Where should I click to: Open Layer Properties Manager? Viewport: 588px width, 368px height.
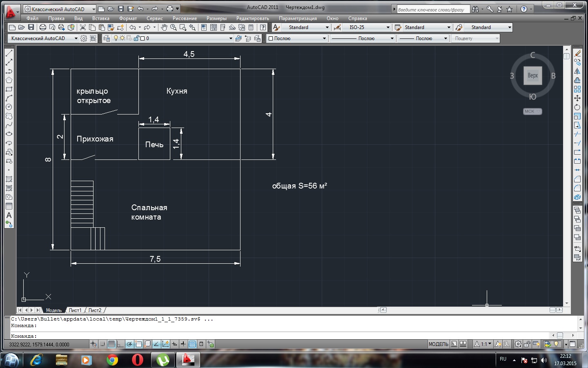click(x=107, y=38)
